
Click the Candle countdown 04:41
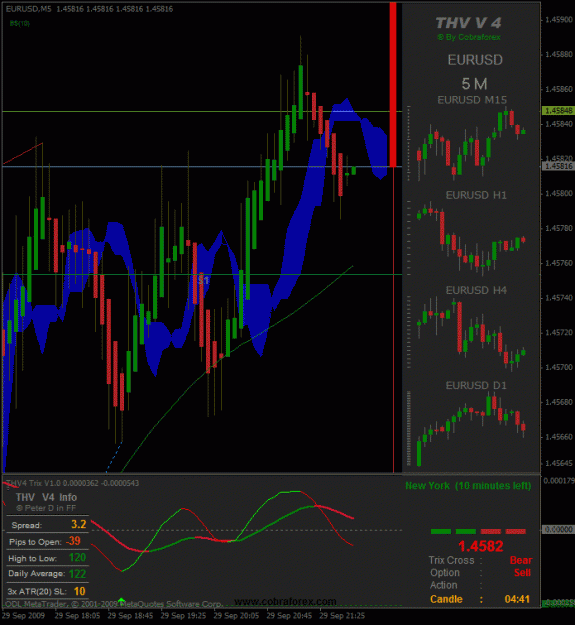tap(517, 599)
